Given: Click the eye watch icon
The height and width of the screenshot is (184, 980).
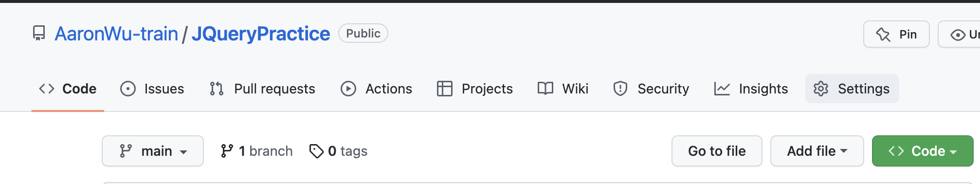Looking at the screenshot, I should coord(958,35).
